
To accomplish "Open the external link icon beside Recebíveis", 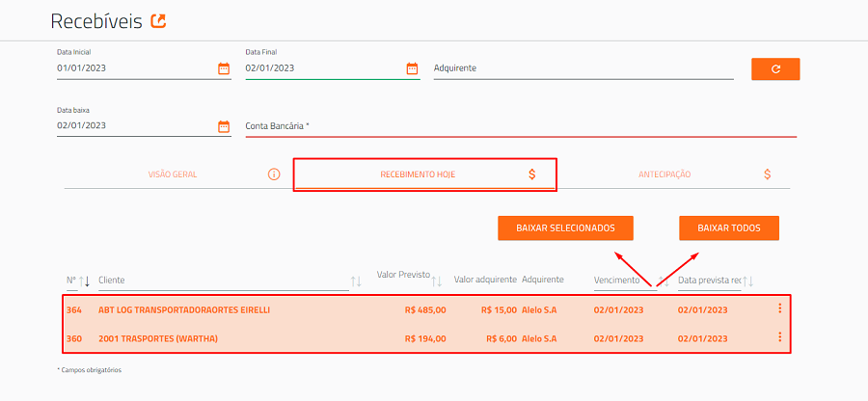I will (158, 21).
